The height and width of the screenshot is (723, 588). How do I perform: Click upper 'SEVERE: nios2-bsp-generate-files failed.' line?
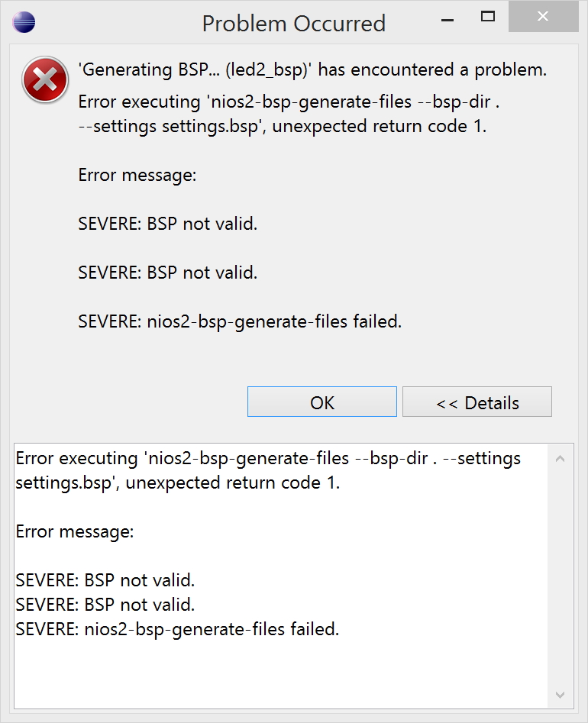pos(240,321)
